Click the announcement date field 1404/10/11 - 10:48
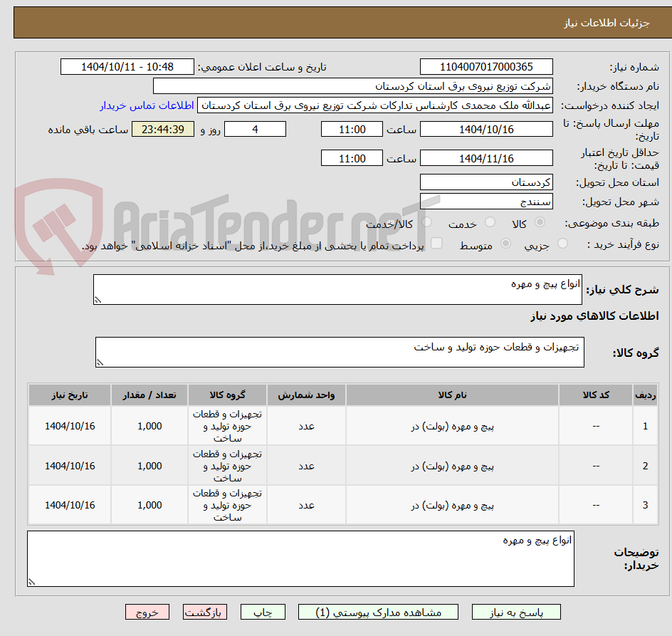This screenshot has width=672, height=636. [x=127, y=67]
